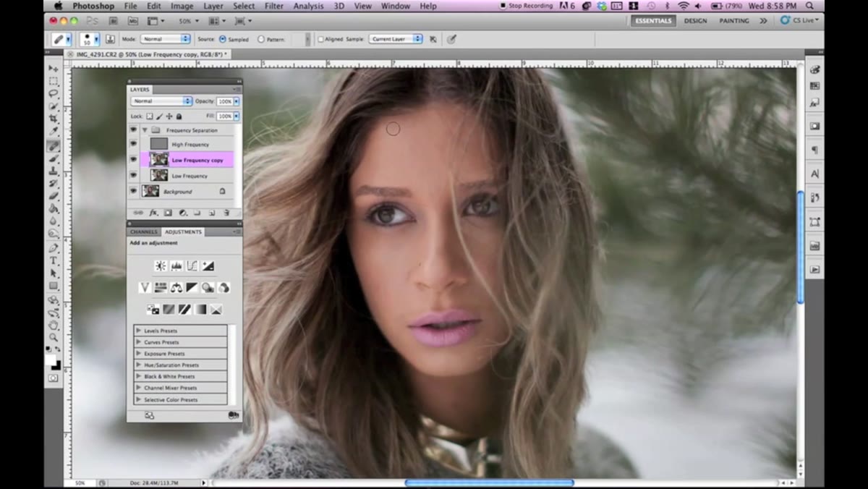Open the Filter menu

point(274,6)
